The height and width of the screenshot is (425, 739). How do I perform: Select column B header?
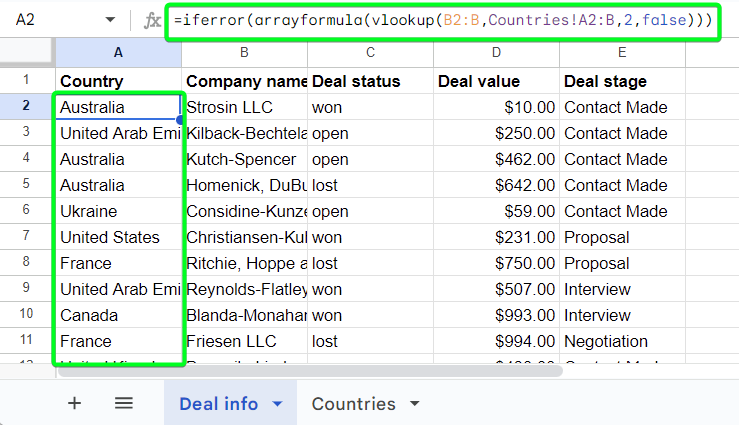pyautogui.click(x=244, y=52)
